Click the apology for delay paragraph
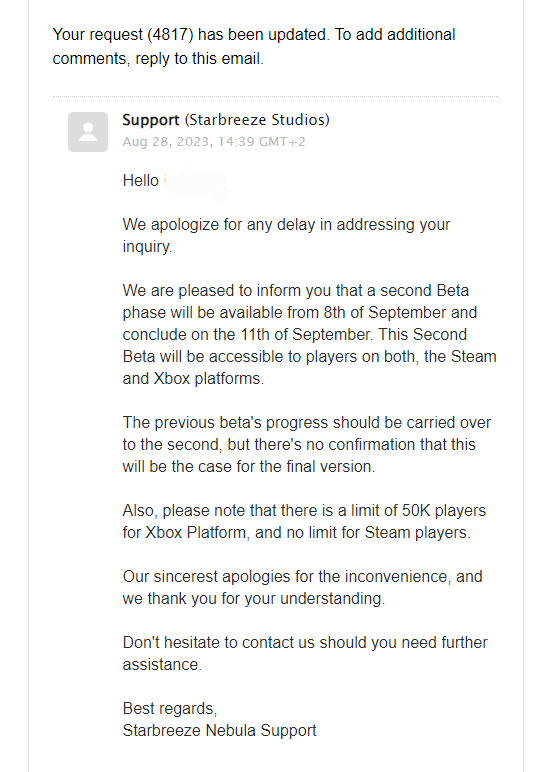 point(286,235)
